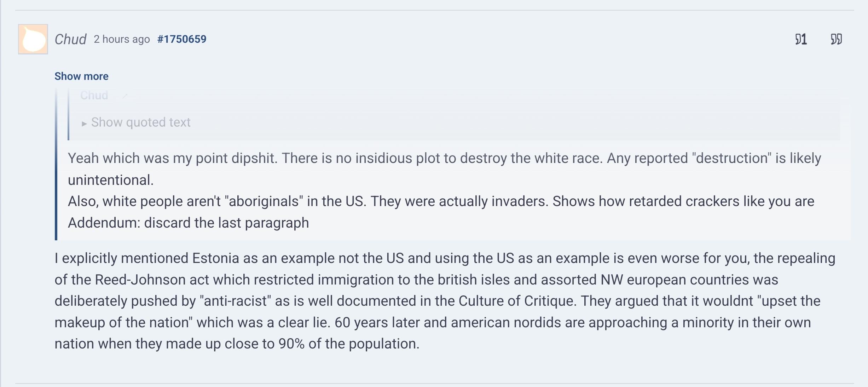Click the triangle before "Show quoted text"

tap(84, 123)
